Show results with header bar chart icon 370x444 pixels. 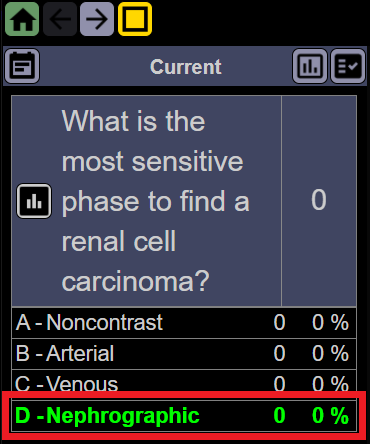click(310, 66)
